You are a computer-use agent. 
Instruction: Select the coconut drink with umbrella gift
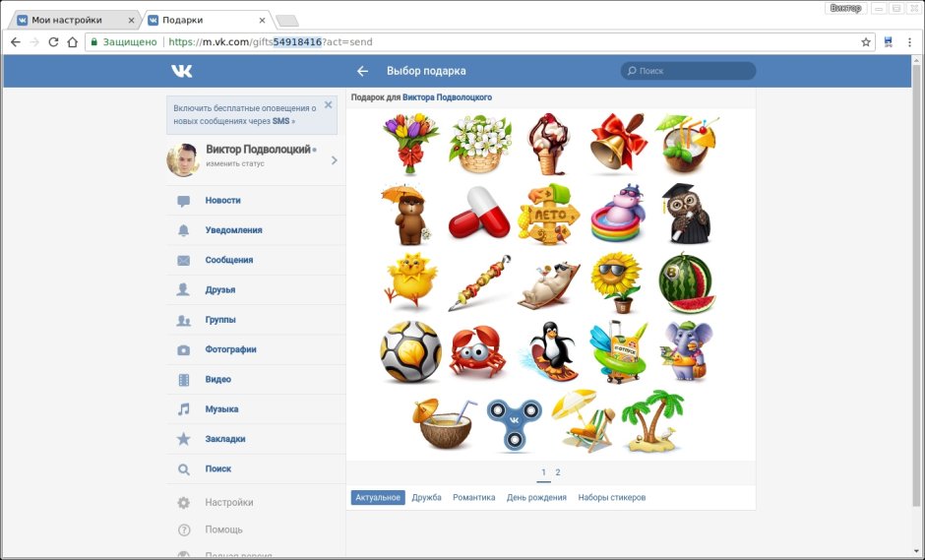click(x=445, y=423)
